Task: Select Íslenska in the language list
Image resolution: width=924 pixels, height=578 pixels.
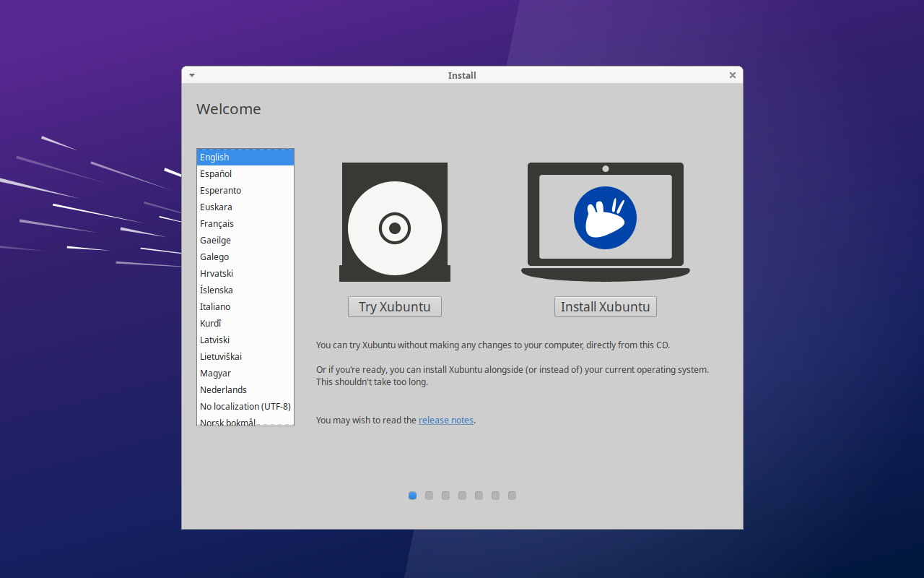Action: [x=245, y=290]
